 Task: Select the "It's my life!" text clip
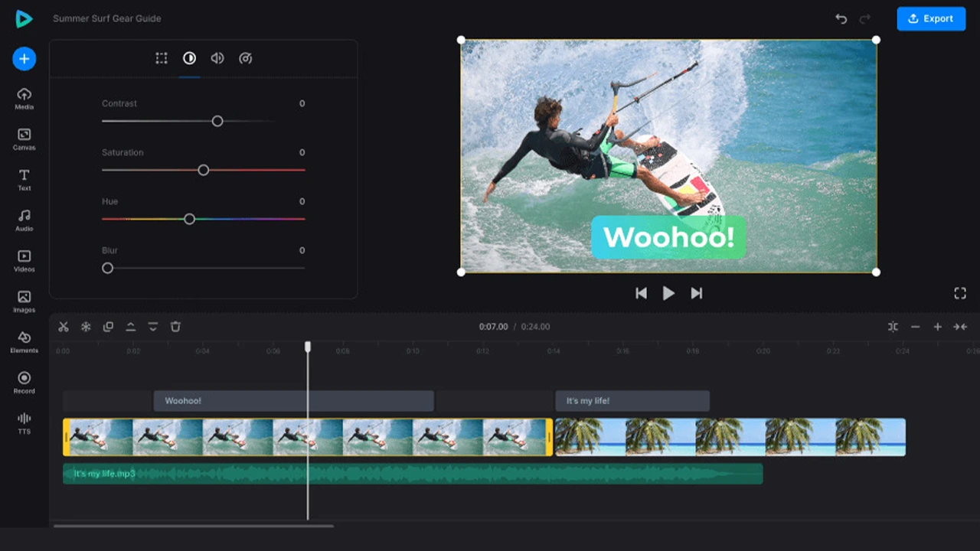[632, 401]
